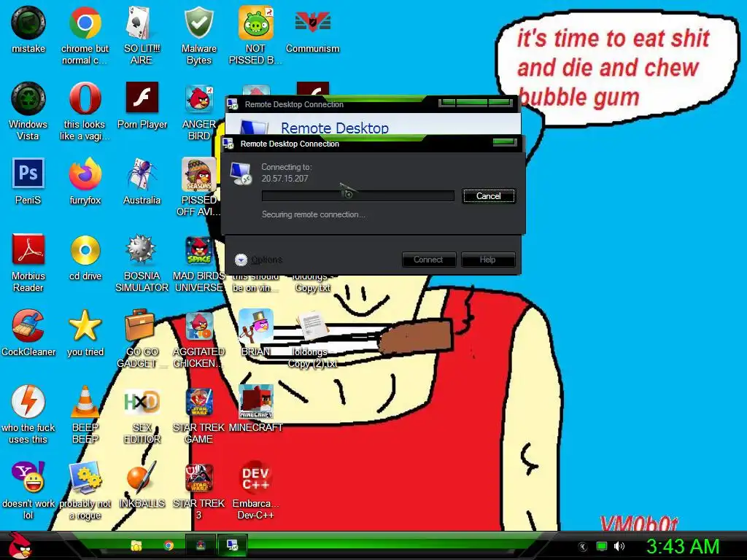Open the 'Malware Bytes' shield icon
This screenshot has height=560, width=747.
pos(198,35)
